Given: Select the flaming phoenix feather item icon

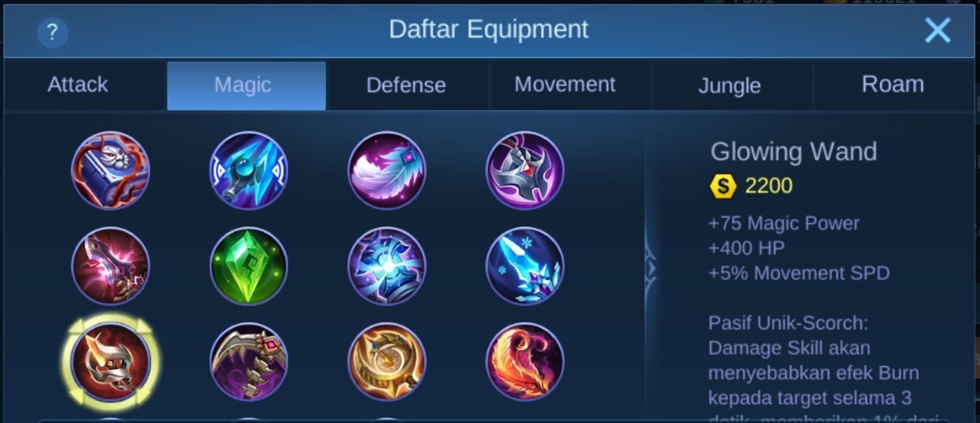Looking at the screenshot, I should point(525,361).
